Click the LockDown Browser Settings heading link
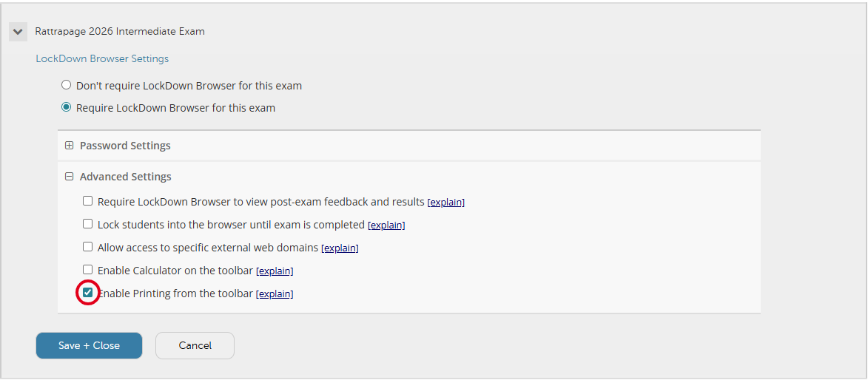The image size is (868, 380). point(102,58)
